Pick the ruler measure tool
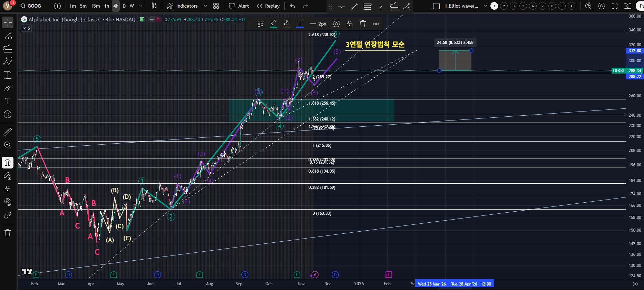644x290 pixels. click(x=8, y=132)
